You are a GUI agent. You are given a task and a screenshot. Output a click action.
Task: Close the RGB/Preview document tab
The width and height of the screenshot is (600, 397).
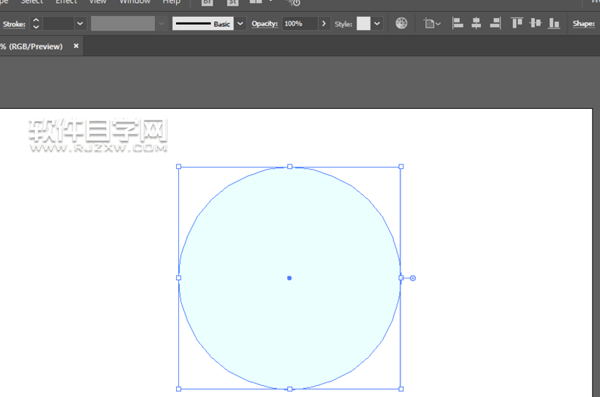tap(76, 46)
